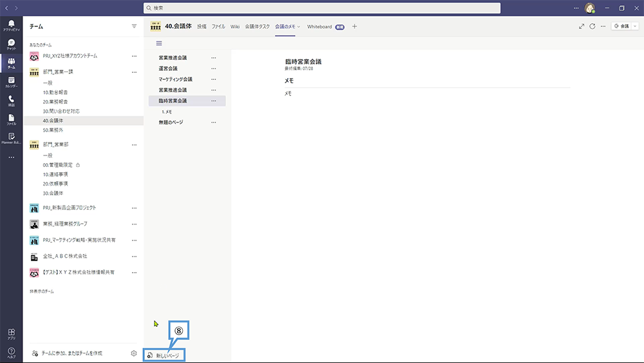
Task: Click the 臨時営業会議 page title
Action: point(303,62)
